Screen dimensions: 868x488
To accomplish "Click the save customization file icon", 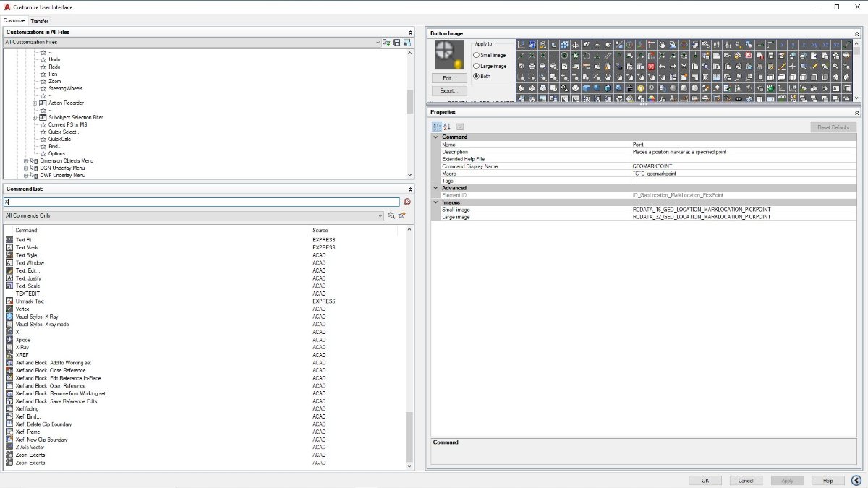I will pyautogui.click(x=396, y=43).
